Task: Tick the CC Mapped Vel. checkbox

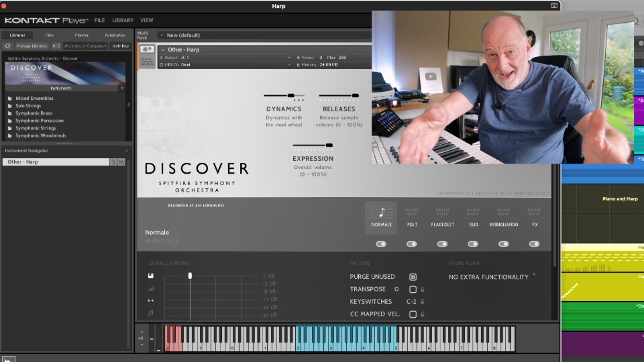Action: tap(413, 314)
